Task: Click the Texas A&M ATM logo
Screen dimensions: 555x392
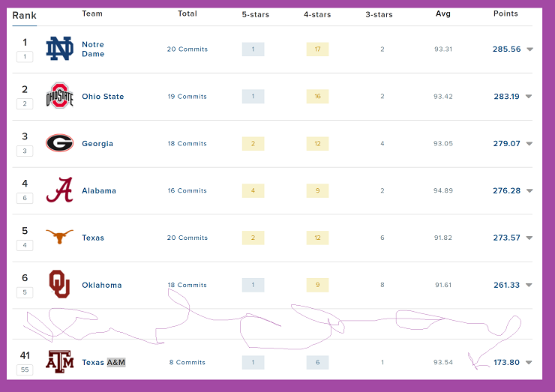Action: coord(60,361)
